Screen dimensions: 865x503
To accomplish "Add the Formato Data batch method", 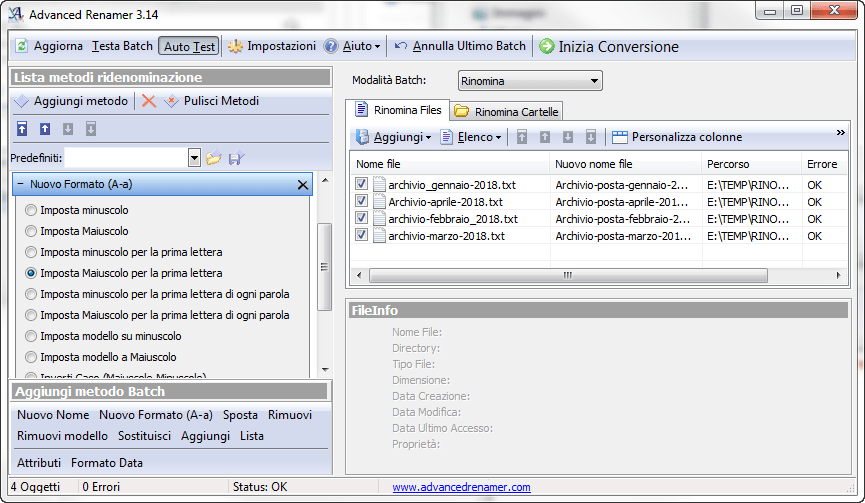I will coord(107,463).
